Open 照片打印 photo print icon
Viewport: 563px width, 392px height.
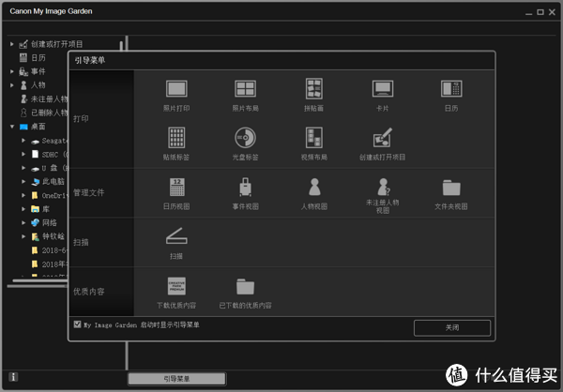(176, 89)
